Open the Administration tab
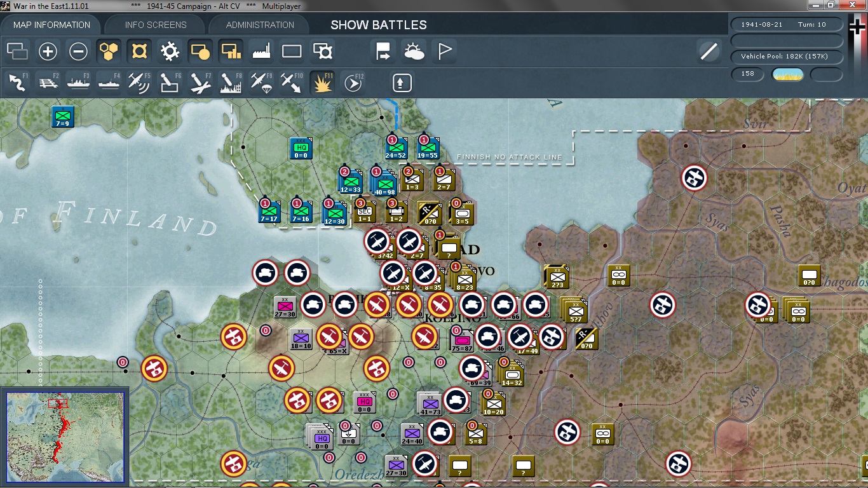 (260, 25)
